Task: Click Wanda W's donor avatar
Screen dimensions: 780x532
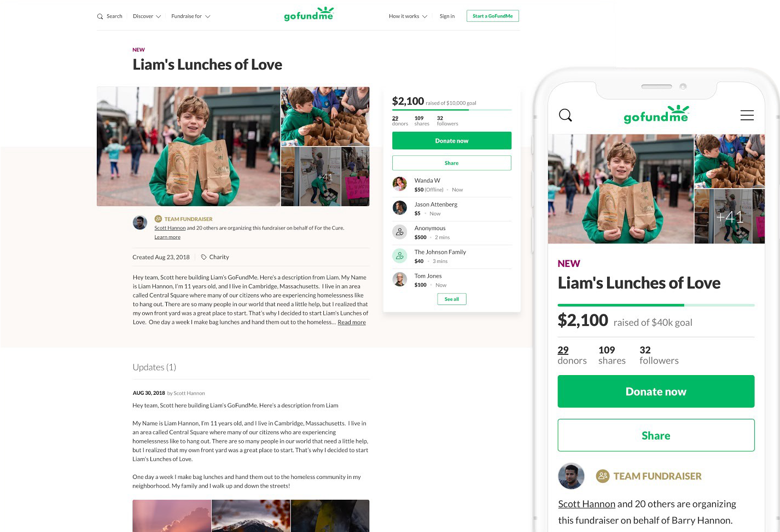Action: [400, 184]
